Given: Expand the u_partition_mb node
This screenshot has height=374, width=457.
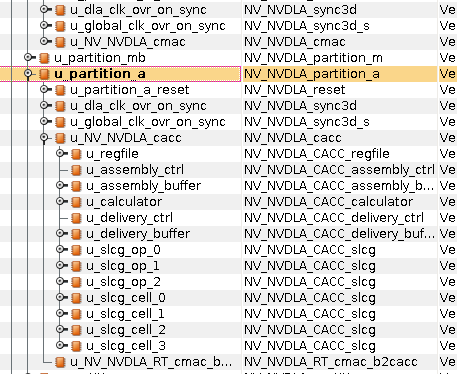Looking at the screenshot, I should coord(28,57).
